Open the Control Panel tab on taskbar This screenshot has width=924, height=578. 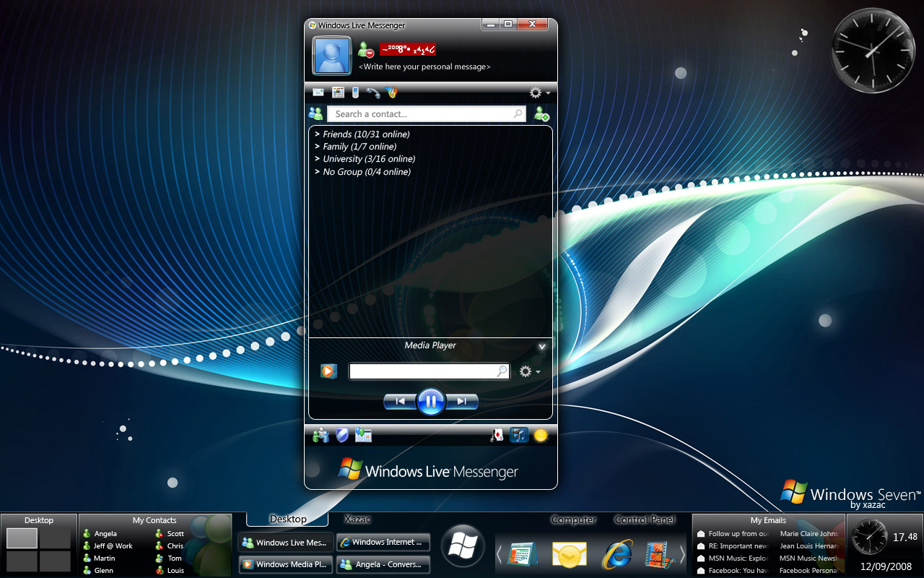coord(645,519)
